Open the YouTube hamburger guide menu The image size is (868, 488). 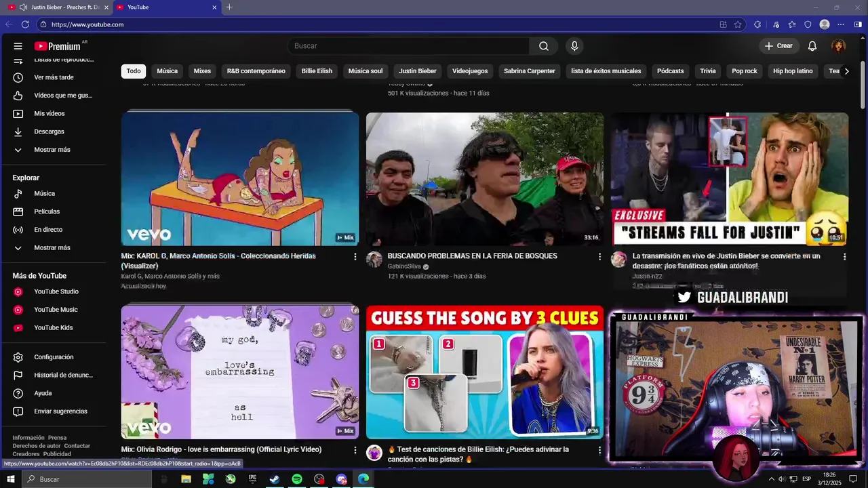point(18,46)
